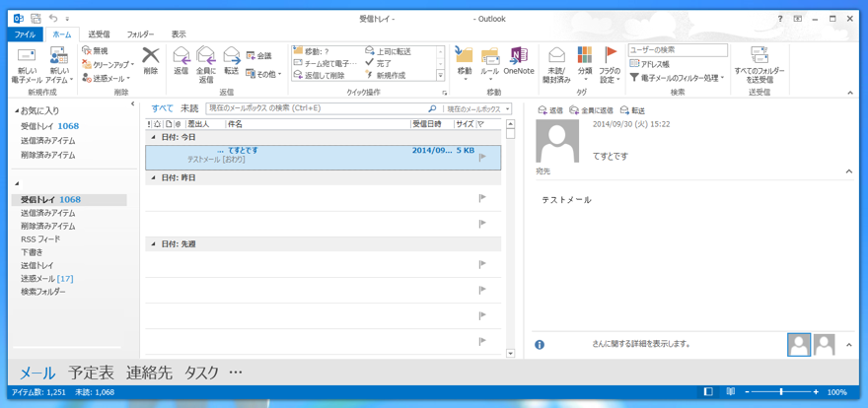Switch to the ホーム tab
This screenshot has width=868, height=408.
[x=62, y=34]
